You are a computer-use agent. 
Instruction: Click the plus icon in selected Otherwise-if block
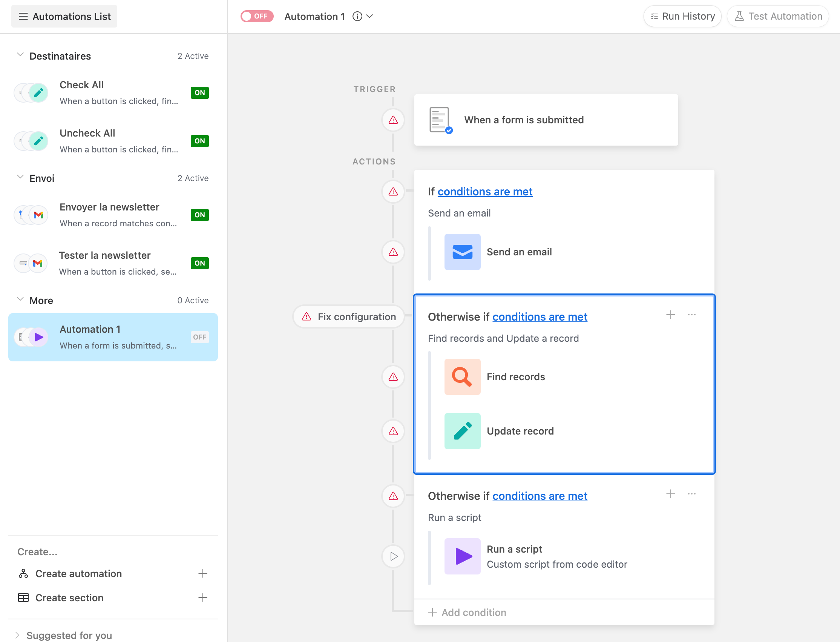click(670, 315)
